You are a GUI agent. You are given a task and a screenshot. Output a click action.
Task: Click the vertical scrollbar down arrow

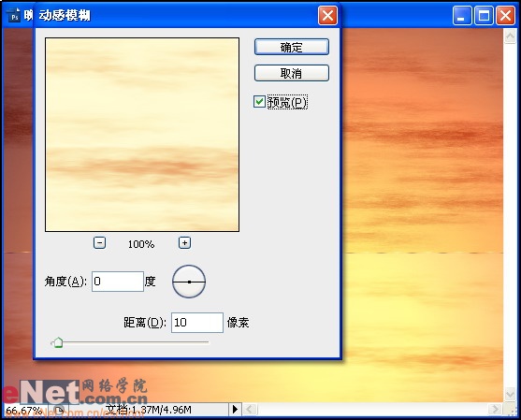tap(510, 394)
